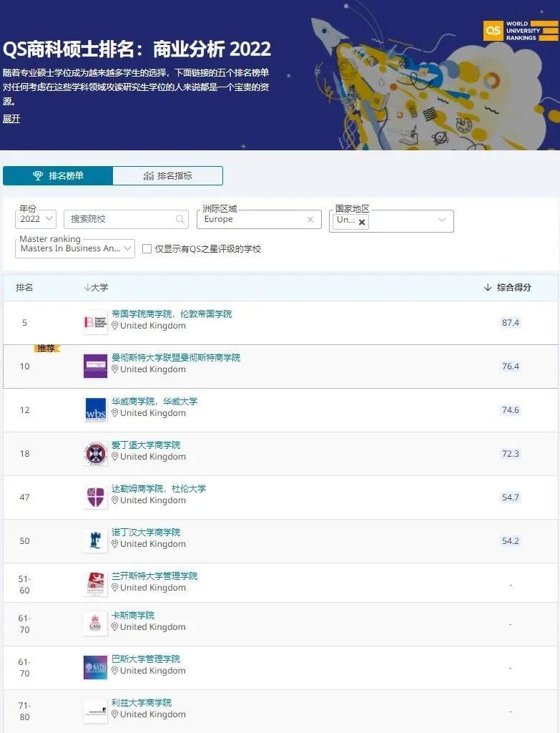Click location pin icon in 曼彻斯特商学院 row
Image resolution: width=560 pixels, height=733 pixels.
click(x=115, y=369)
